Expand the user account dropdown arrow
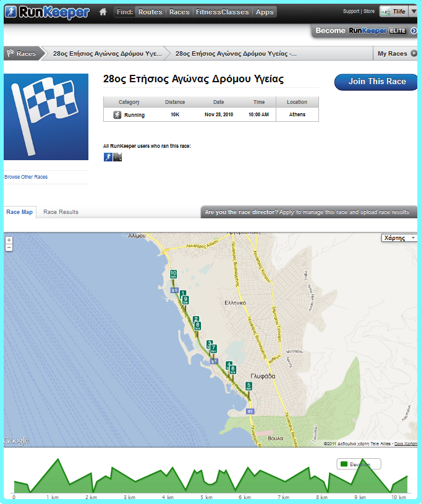The width and height of the screenshot is (421, 504). pos(414,12)
